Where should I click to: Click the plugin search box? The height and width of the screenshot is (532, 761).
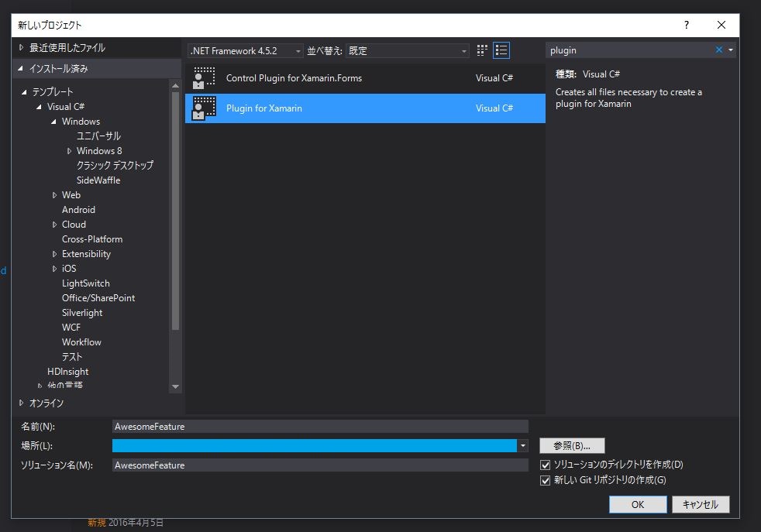point(630,50)
